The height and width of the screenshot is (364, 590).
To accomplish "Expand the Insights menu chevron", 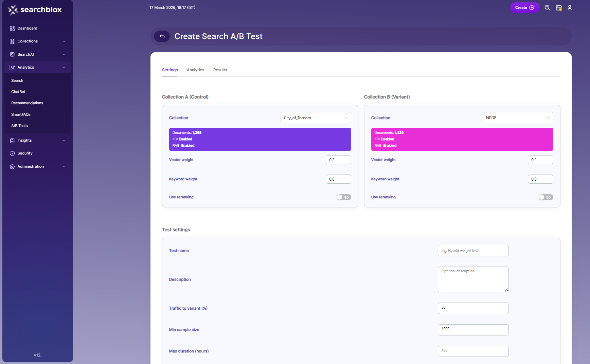I will pos(64,141).
